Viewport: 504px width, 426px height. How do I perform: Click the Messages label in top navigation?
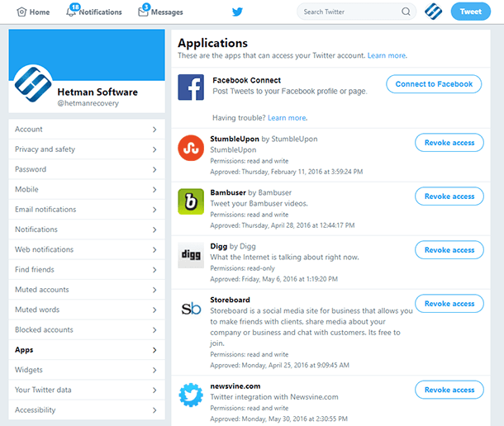tap(167, 12)
